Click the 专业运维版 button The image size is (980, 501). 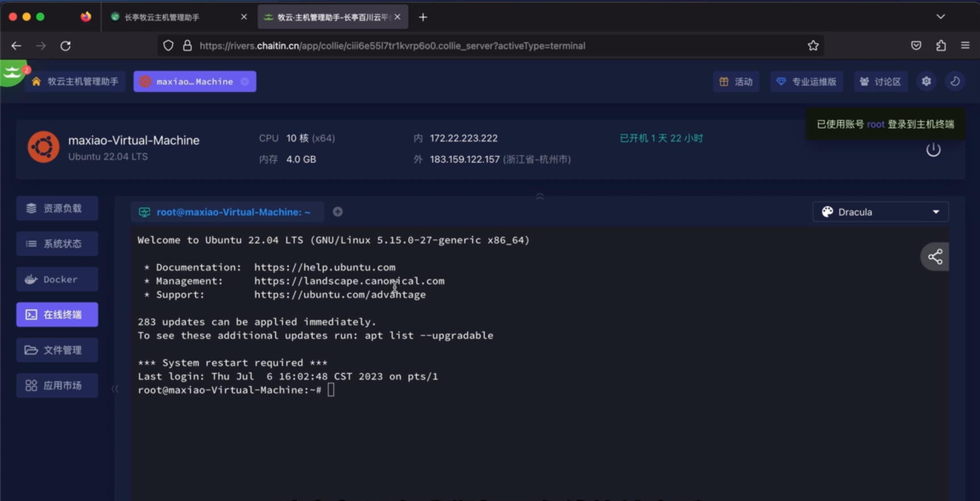pyautogui.click(x=806, y=81)
